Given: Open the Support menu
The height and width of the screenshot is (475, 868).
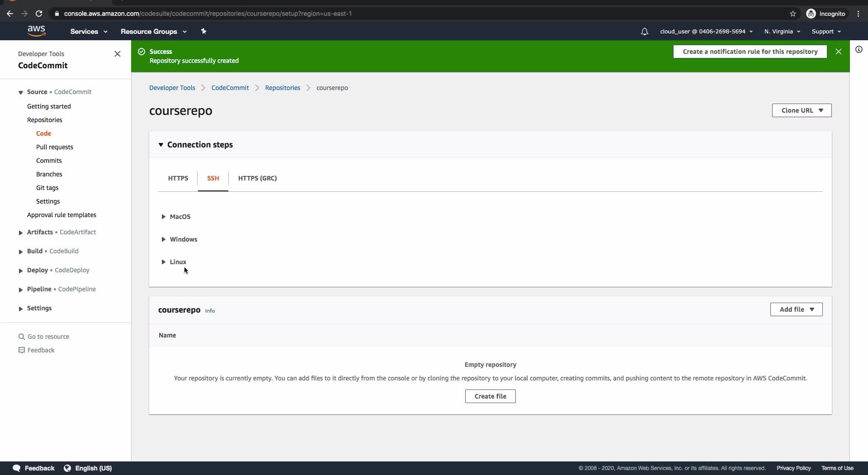Looking at the screenshot, I should pyautogui.click(x=826, y=31).
